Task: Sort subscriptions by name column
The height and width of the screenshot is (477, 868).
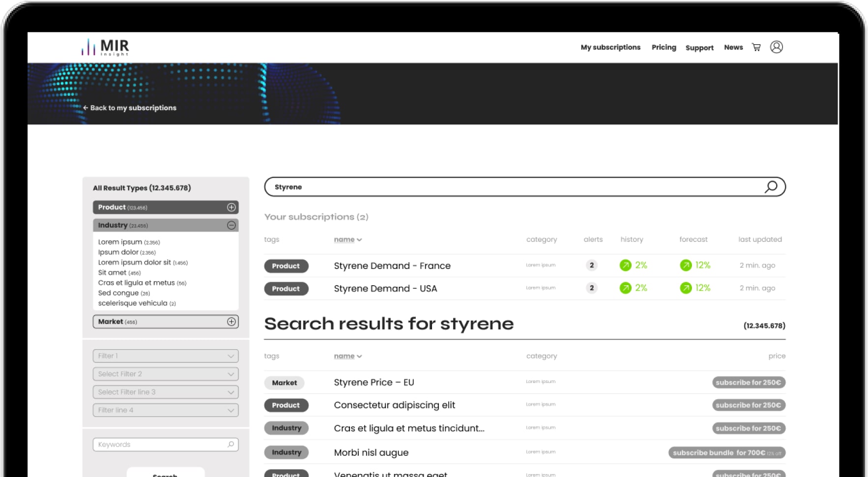Action: [x=347, y=239]
